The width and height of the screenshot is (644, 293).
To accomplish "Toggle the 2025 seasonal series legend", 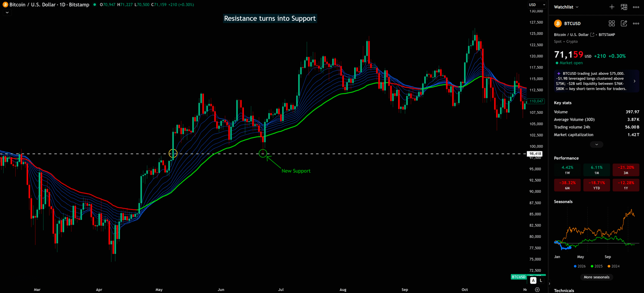I will (x=597, y=266).
